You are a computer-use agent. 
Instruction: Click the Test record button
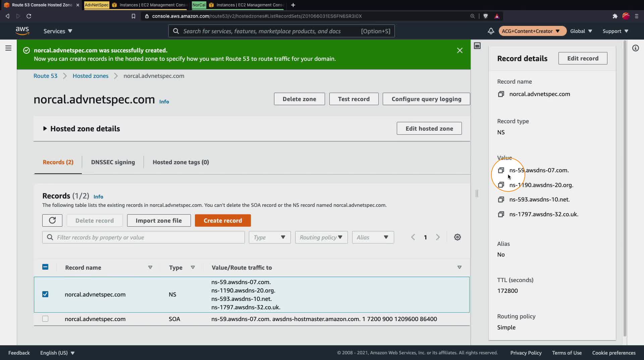tap(354, 99)
